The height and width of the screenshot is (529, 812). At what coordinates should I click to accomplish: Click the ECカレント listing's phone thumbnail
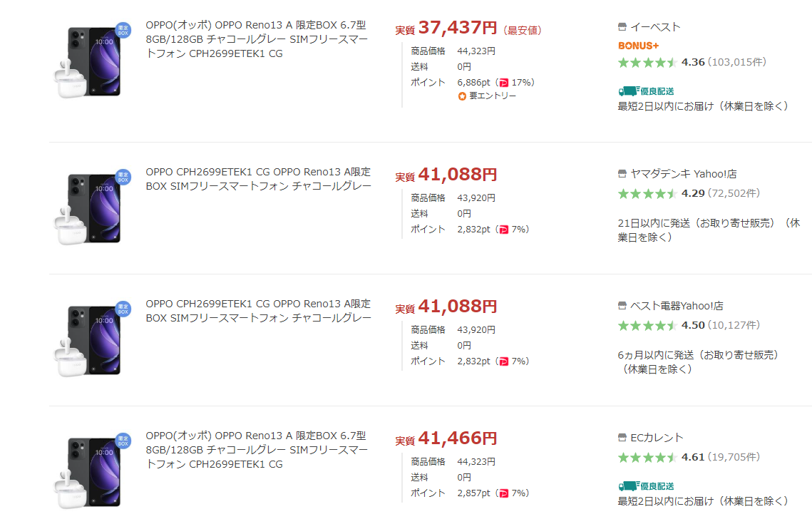pos(92,471)
